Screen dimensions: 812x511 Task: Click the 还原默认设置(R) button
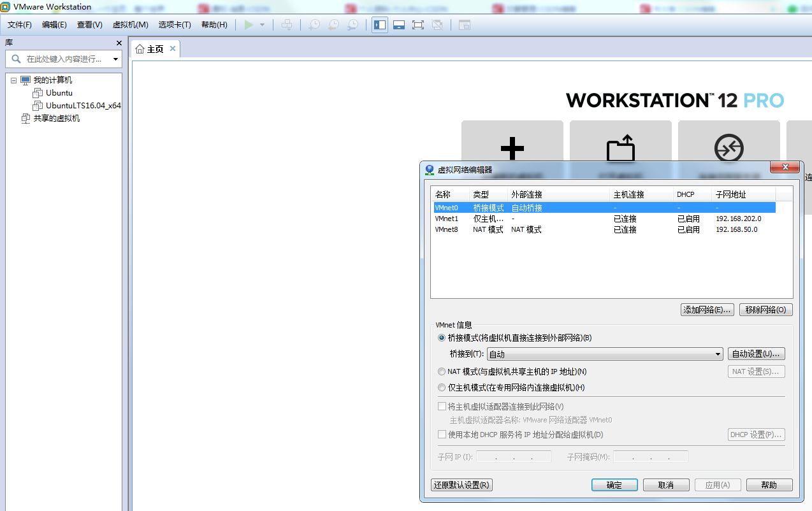(462, 485)
